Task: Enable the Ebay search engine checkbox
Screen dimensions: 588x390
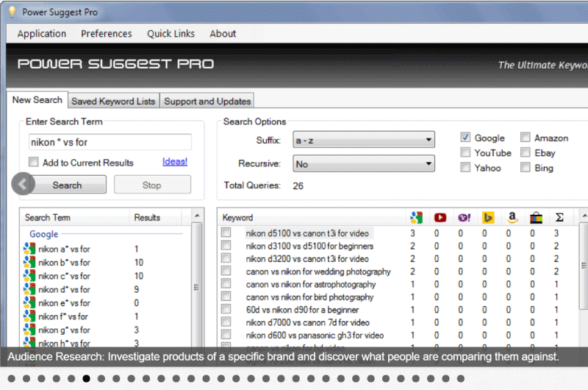Action: click(525, 152)
